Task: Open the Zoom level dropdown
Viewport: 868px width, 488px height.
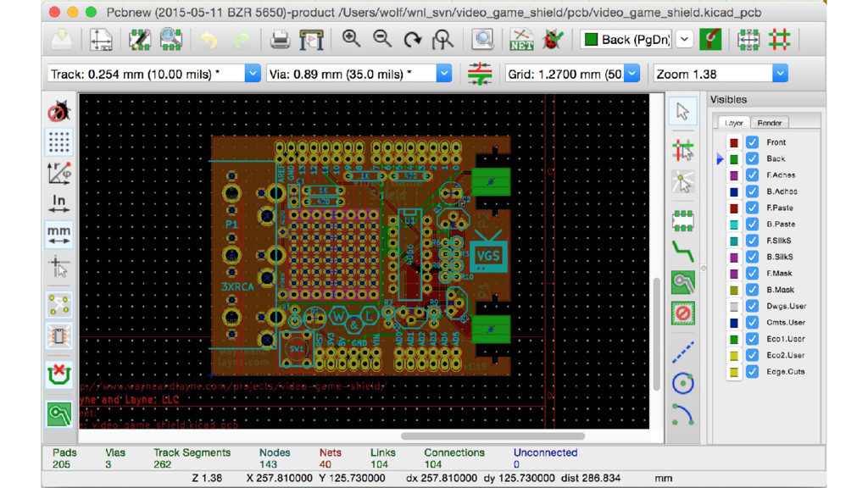Action: tap(780, 74)
